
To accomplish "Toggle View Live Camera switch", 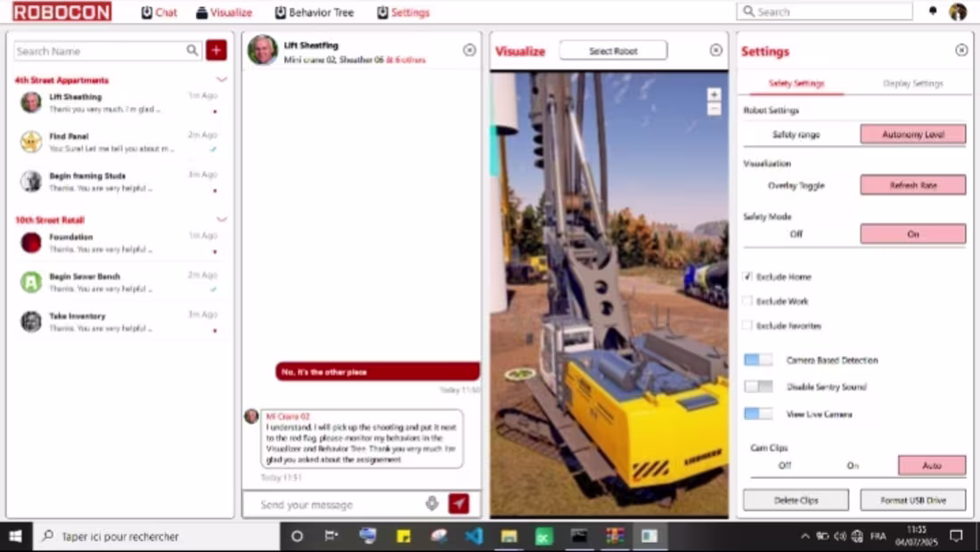I will click(758, 413).
